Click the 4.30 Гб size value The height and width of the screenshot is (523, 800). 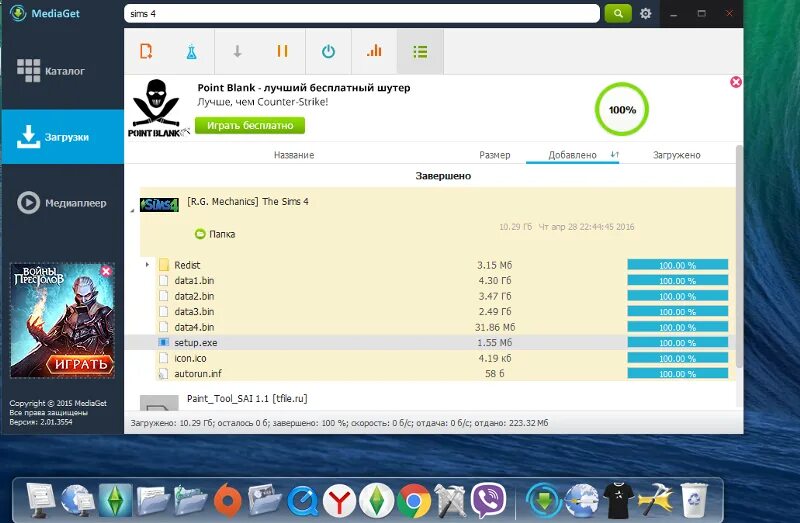coord(495,281)
